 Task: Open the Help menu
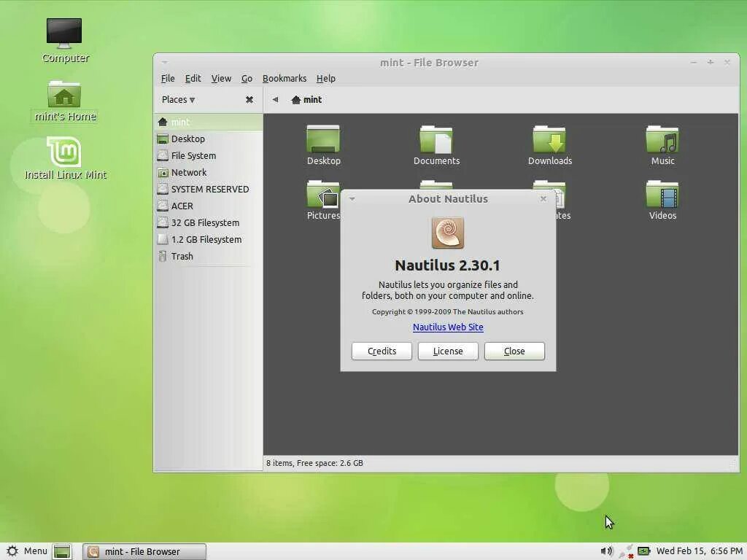(326, 79)
